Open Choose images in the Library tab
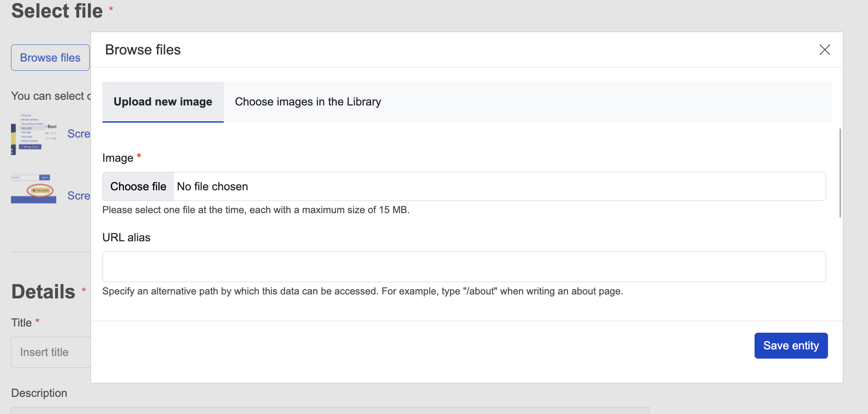The height and width of the screenshot is (414, 868). [308, 102]
